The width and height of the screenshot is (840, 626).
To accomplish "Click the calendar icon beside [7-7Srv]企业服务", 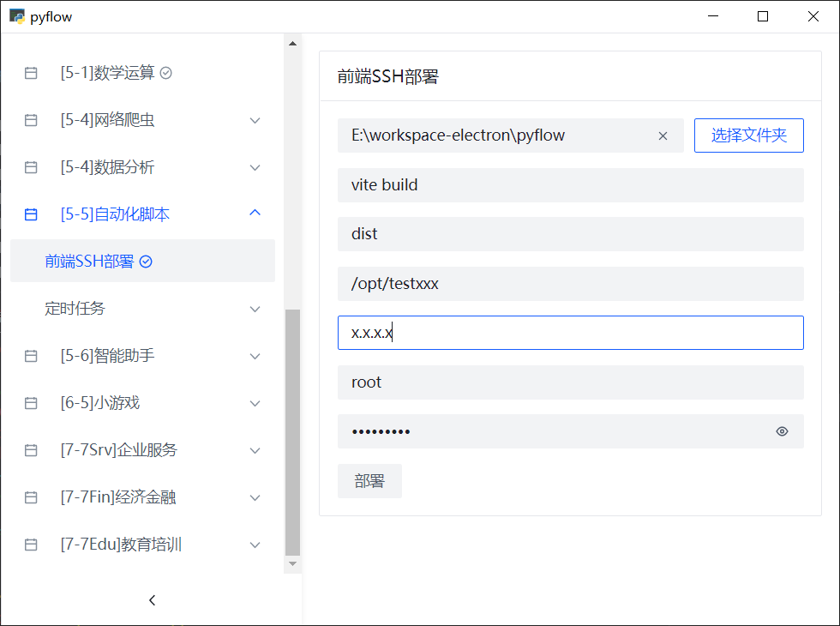I will pos(31,450).
